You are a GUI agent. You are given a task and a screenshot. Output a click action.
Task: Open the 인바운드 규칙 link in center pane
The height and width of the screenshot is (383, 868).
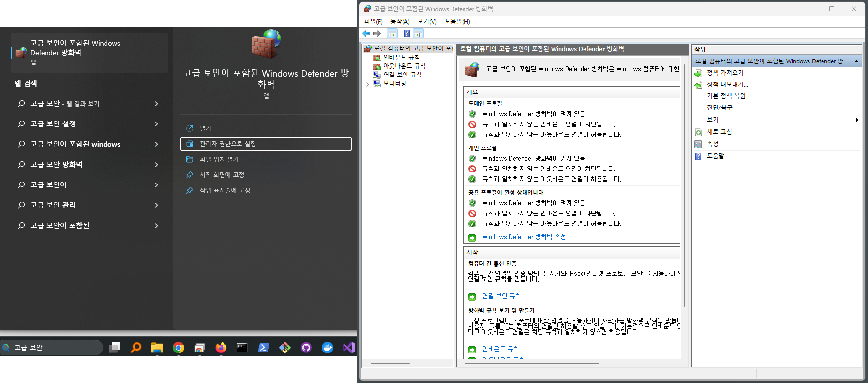(x=500, y=349)
